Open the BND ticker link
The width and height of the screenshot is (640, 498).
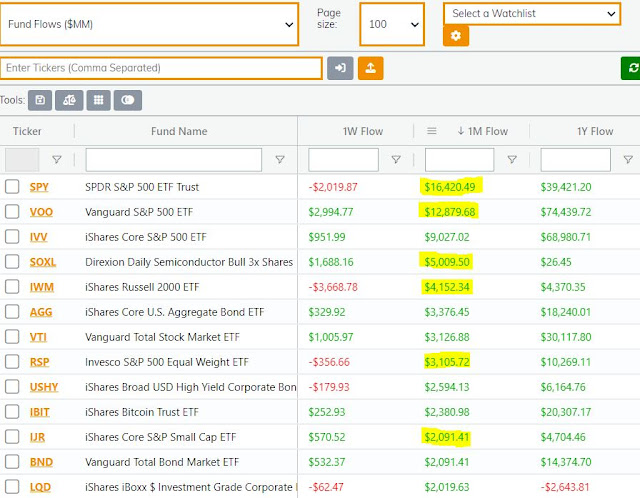41,462
